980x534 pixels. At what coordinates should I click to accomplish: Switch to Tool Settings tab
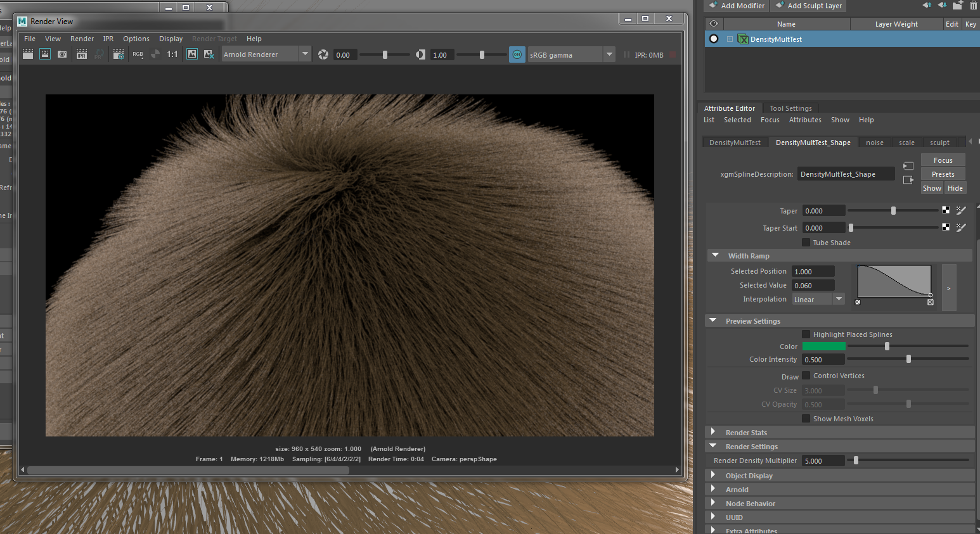pos(790,108)
